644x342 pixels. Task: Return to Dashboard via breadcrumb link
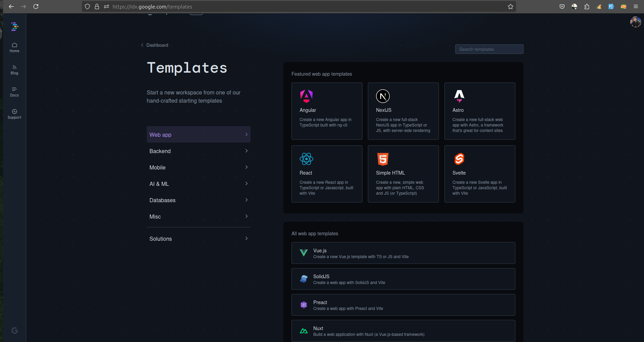pos(157,45)
